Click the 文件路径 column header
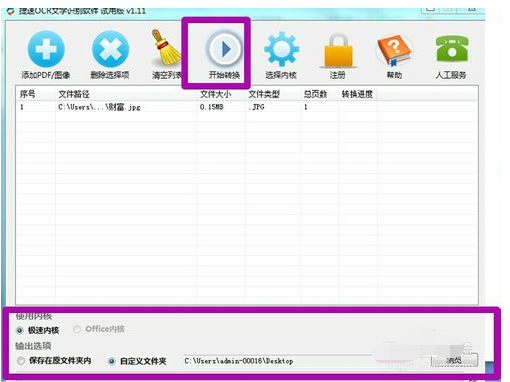 126,94
